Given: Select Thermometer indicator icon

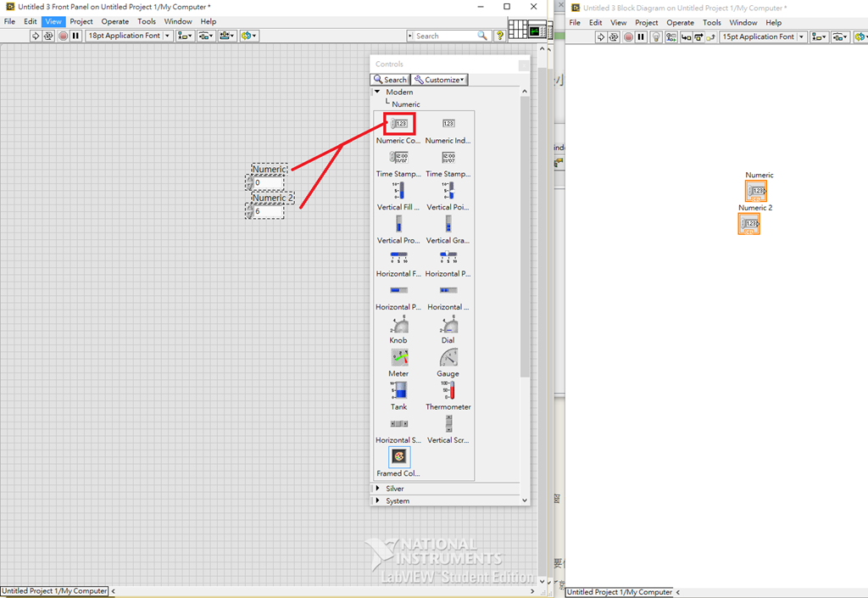Looking at the screenshot, I should click(448, 390).
